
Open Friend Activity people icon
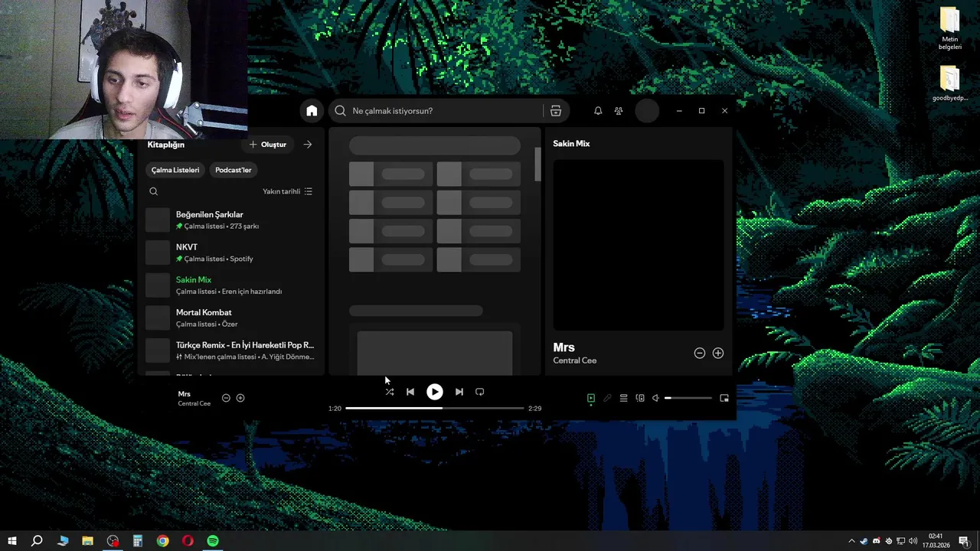pos(619,111)
